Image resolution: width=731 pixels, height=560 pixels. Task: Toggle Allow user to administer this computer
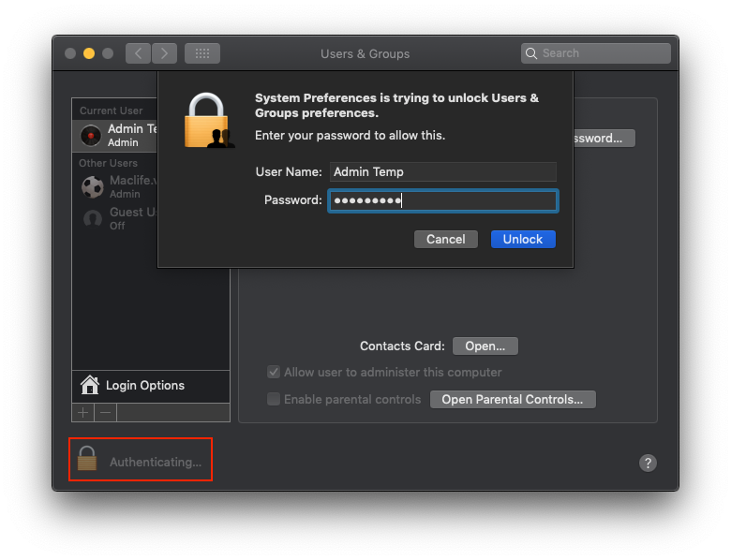[274, 372]
